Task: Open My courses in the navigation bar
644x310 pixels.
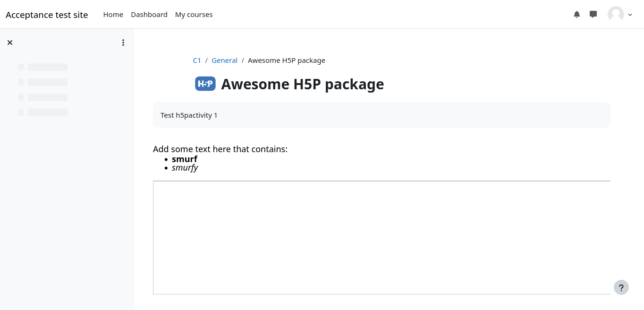Action: click(194, 15)
